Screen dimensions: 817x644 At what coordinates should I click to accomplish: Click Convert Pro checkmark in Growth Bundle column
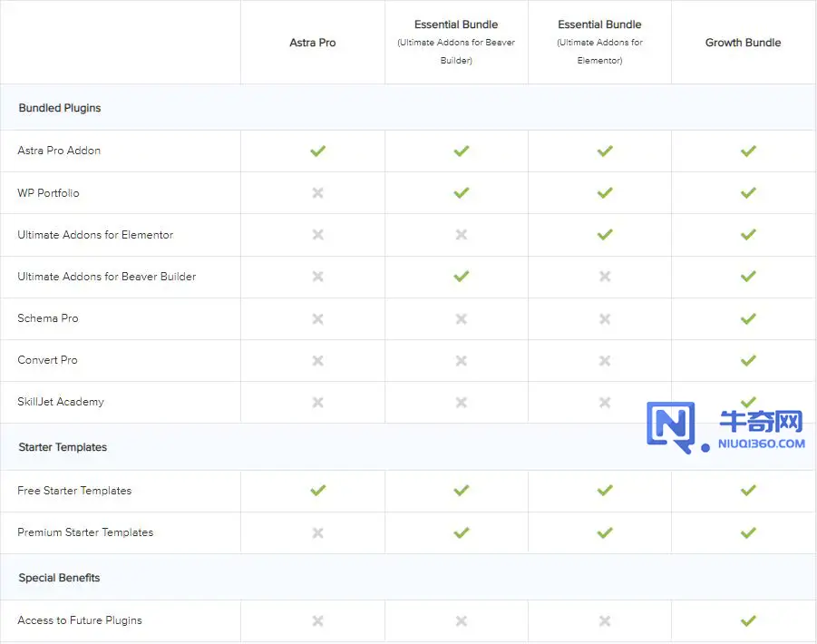tap(748, 361)
